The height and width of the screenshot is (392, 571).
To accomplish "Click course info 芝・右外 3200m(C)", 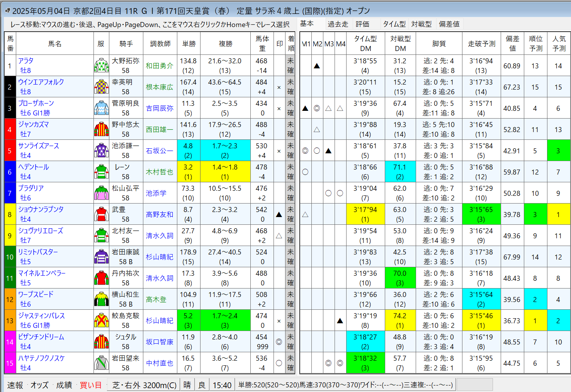I will click(144, 385).
